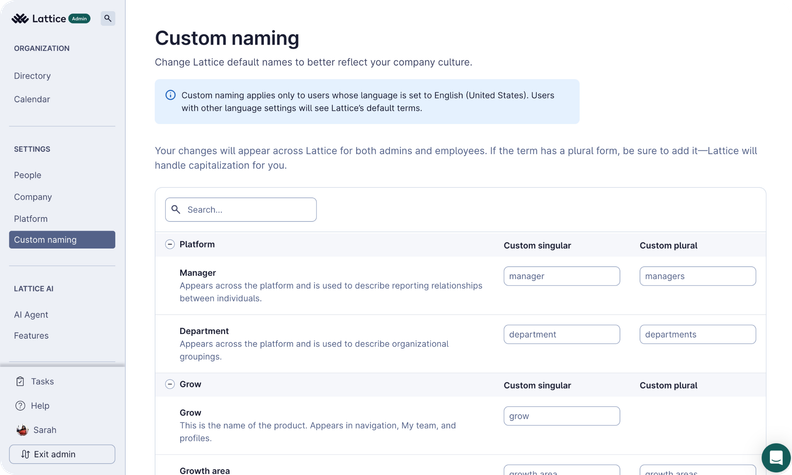Image resolution: width=792 pixels, height=475 pixels.
Task: Click Custom singular header in Grow section
Action: click(537, 385)
